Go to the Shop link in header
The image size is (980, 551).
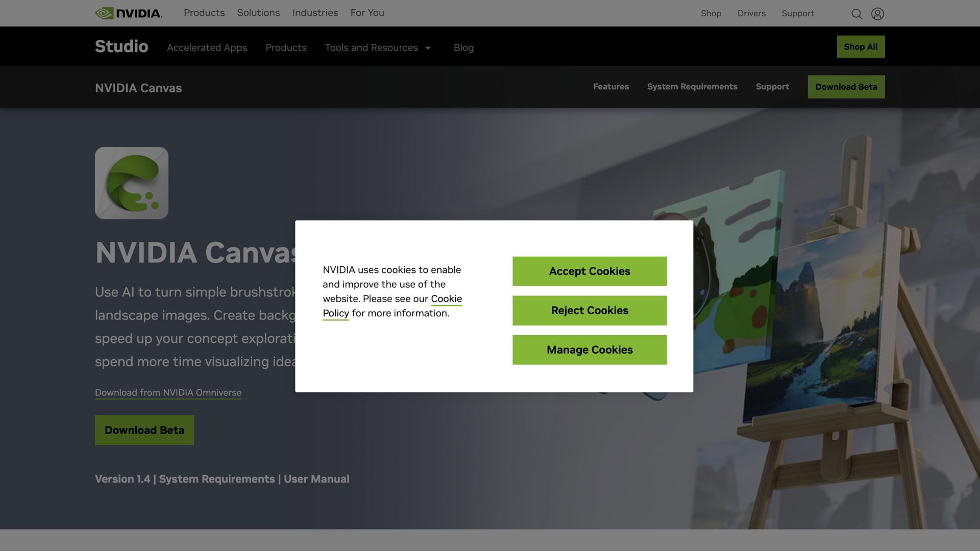click(x=711, y=14)
